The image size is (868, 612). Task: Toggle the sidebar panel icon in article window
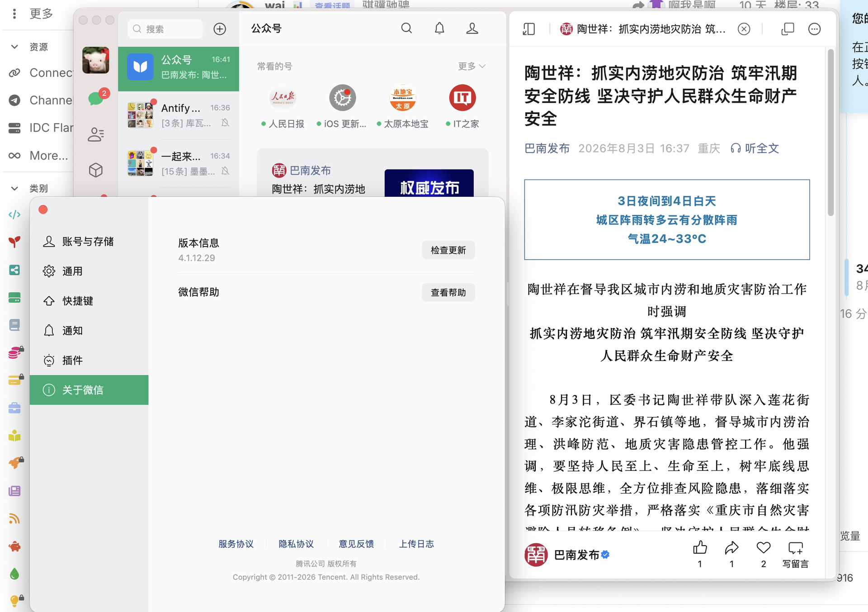529,29
